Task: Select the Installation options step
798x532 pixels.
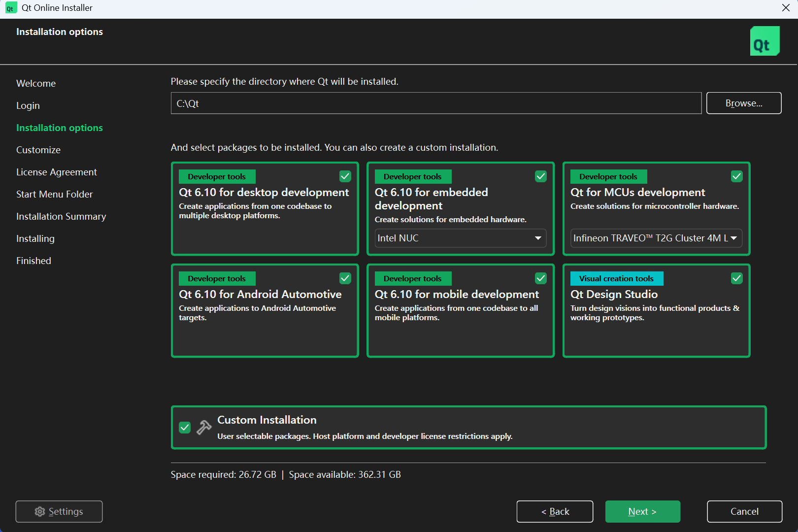Action: point(60,128)
